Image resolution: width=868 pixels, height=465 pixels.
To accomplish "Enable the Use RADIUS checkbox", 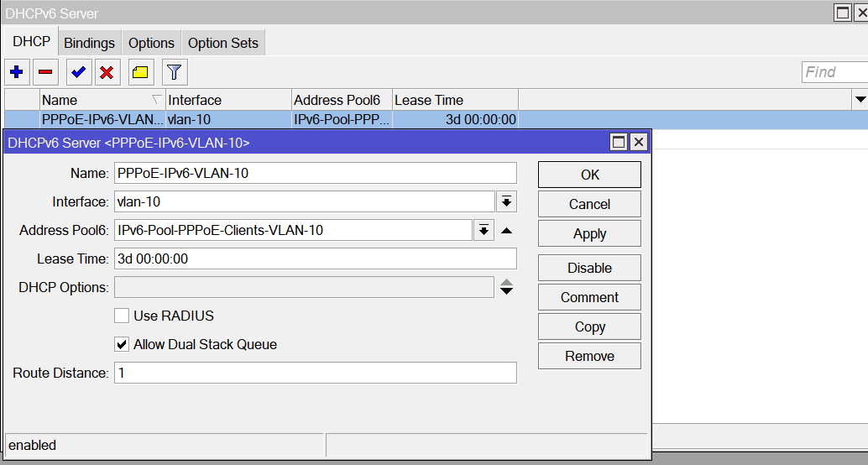I will pos(122,316).
